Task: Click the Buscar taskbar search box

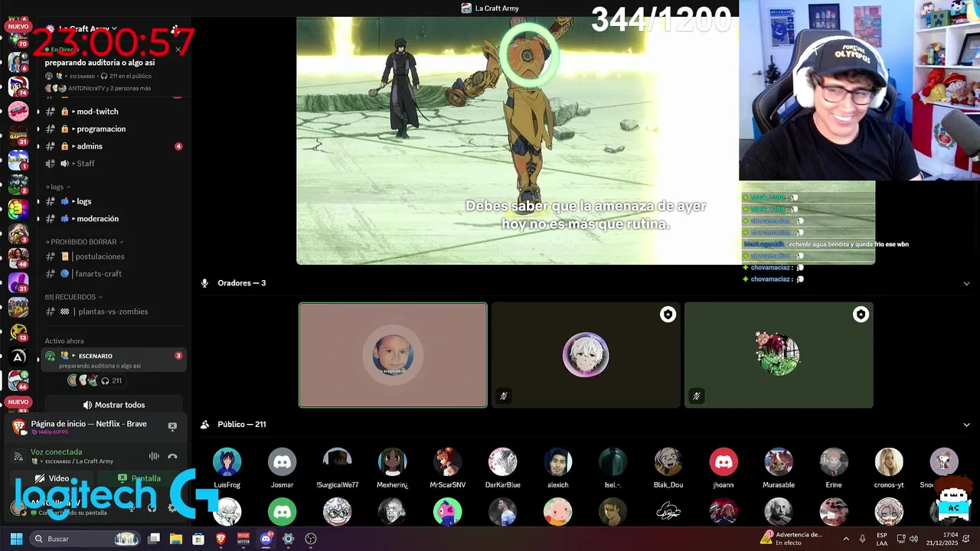Action: pyautogui.click(x=86, y=539)
